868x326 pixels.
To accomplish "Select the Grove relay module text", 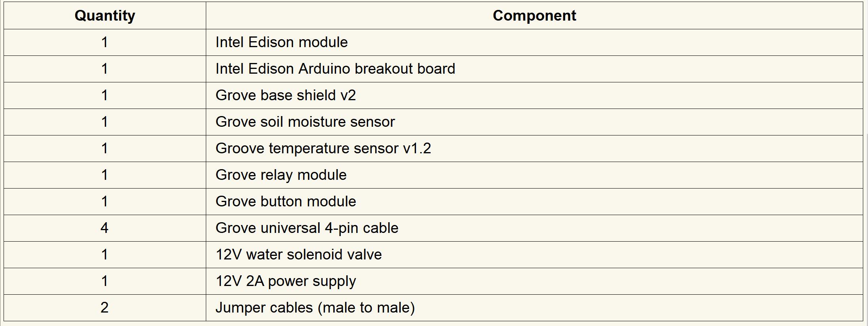I will click(281, 175).
